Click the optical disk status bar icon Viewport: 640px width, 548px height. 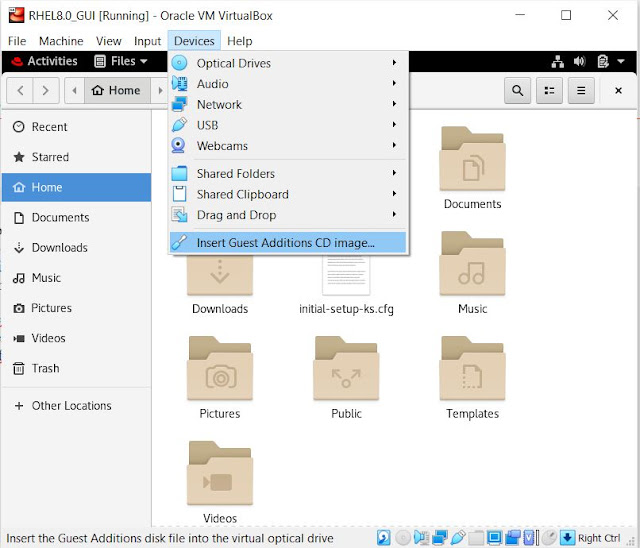coord(403,537)
